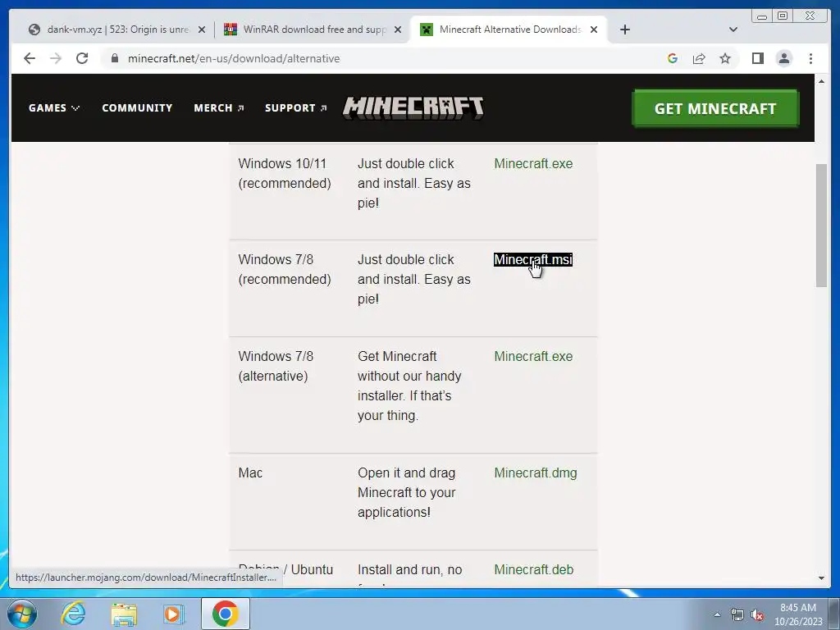Show hidden system tray icons
This screenshot has width=840, height=630.
tap(717, 614)
